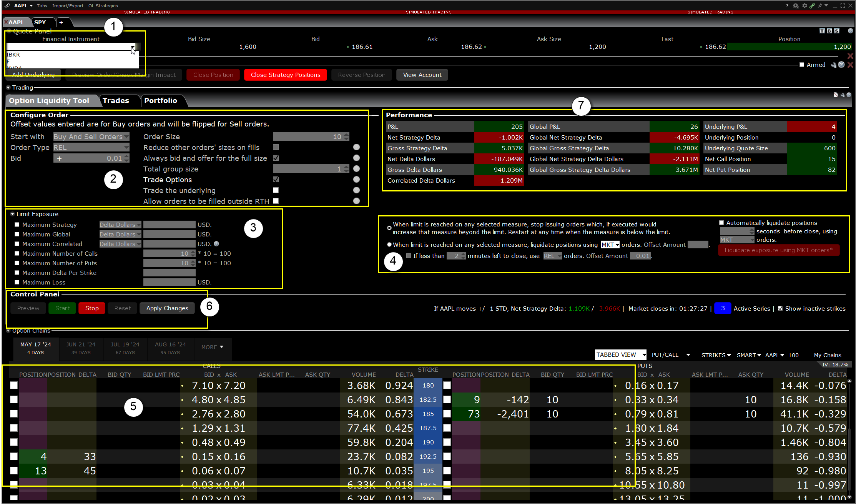Open SMART exchange dropdown
Image resolution: width=856 pixels, height=504 pixels.
(x=748, y=355)
